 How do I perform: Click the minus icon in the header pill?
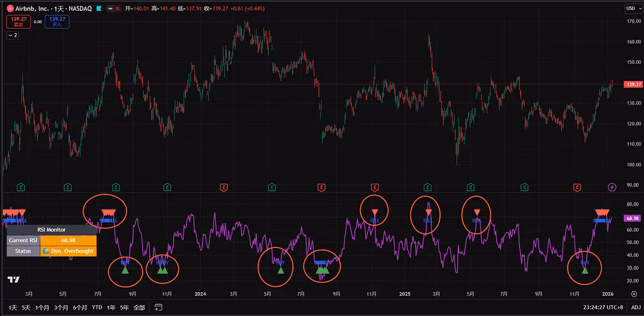pyautogui.click(x=110, y=8)
